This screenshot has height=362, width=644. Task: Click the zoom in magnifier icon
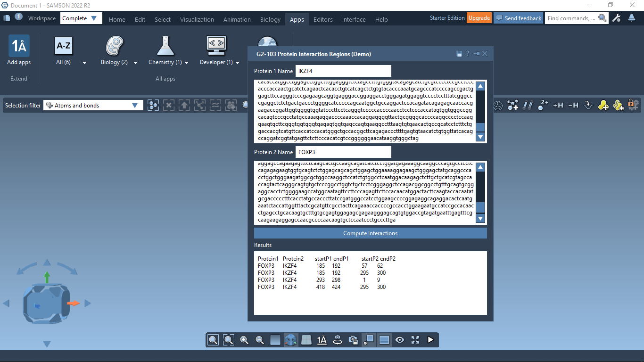(x=244, y=340)
